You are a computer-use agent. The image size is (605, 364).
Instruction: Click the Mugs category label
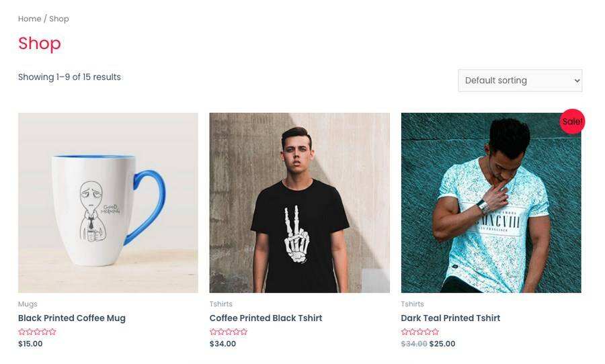pos(28,304)
